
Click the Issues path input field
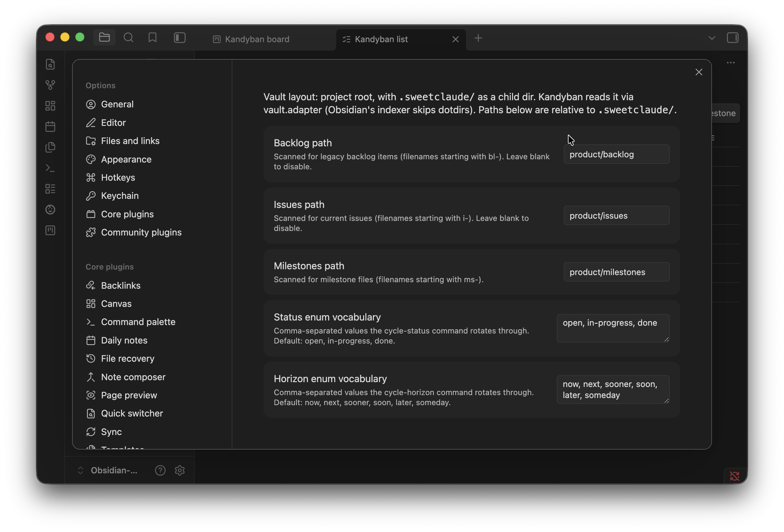pyautogui.click(x=616, y=216)
